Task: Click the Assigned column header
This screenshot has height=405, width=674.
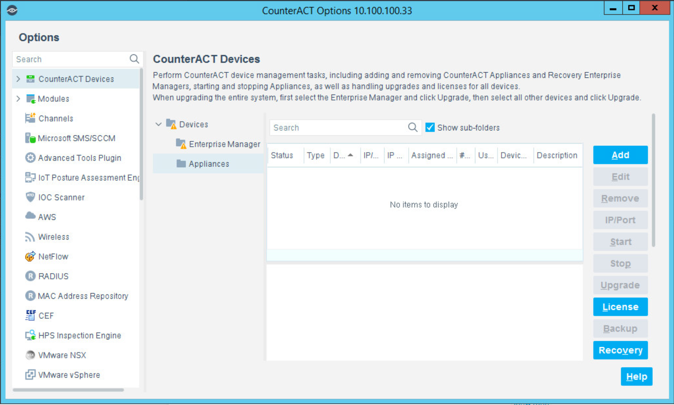Action: click(432, 155)
